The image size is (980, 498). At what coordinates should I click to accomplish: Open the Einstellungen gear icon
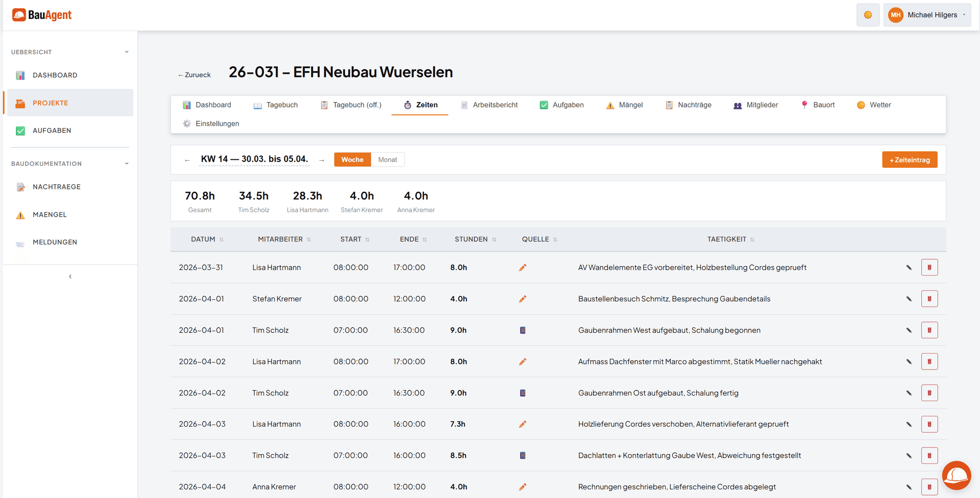[187, 123]
